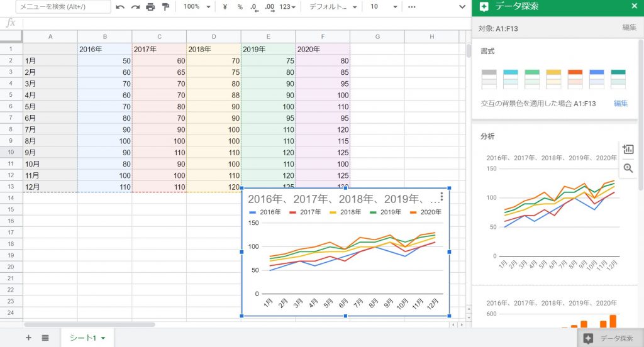This screenshot has width=644, height=347.
Task: Format cells as yen currency
Action: pyautogui.click(x=225, y=7)
